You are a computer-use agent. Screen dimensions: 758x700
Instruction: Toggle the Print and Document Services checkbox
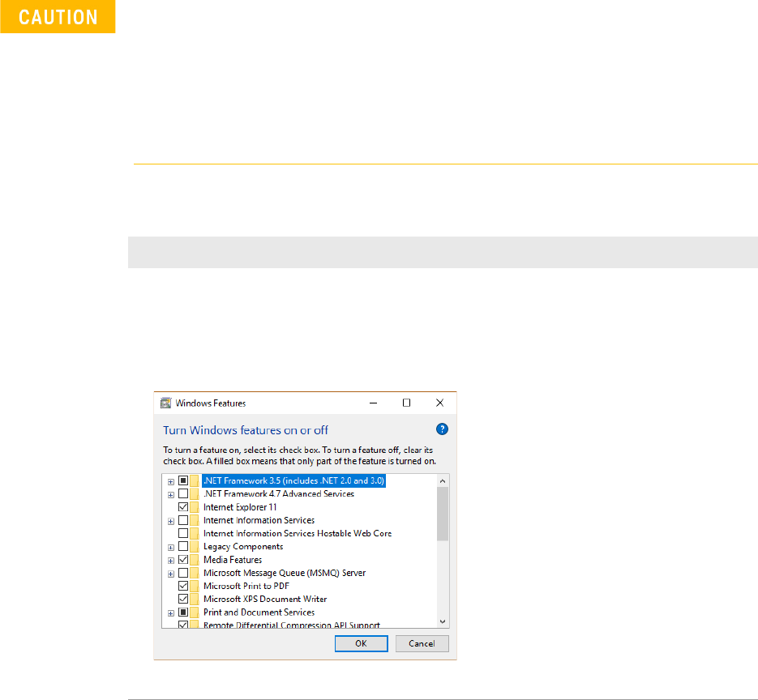[183, 612]
